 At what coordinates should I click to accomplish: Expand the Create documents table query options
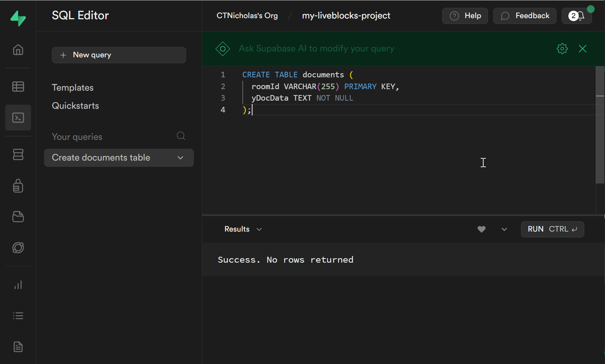(180, 158)
